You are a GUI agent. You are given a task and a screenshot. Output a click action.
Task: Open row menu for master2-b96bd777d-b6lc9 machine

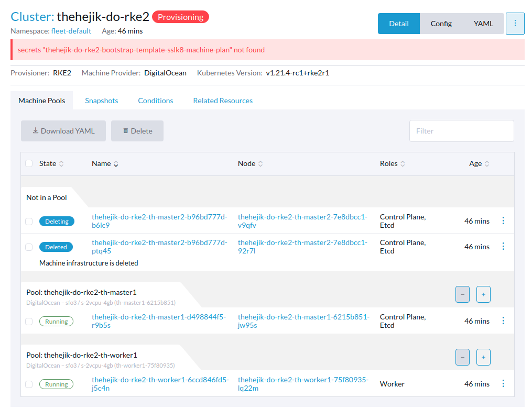(503, 221)
